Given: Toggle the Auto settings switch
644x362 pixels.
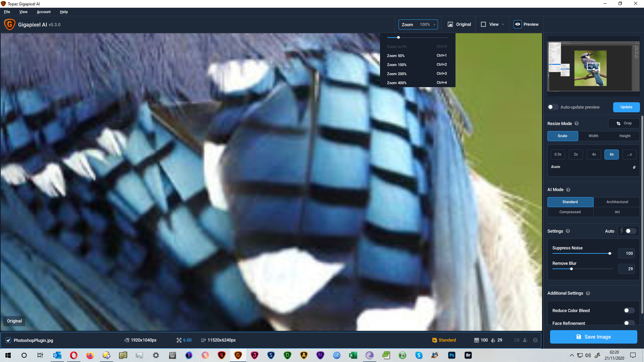Looking at the screenshot, I should (x=630, y=231).
